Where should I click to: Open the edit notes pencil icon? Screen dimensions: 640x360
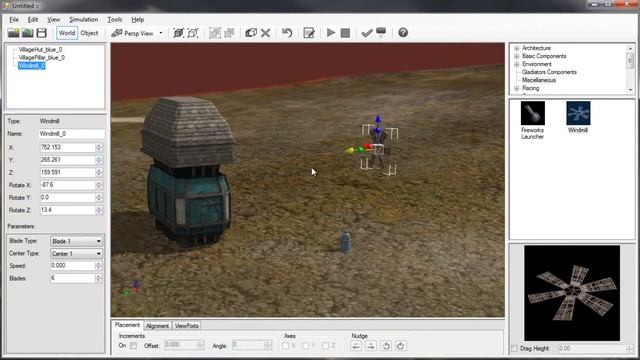(x=309, y=33)
